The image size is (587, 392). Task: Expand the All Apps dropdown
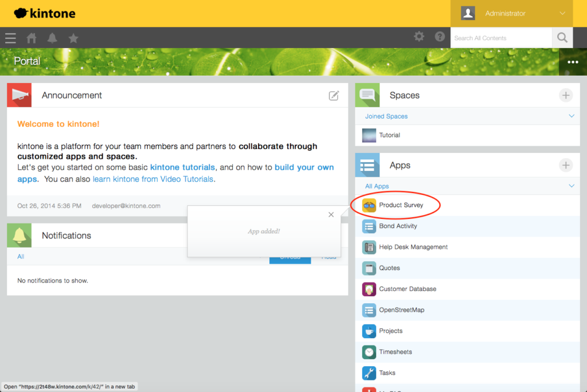571,186
